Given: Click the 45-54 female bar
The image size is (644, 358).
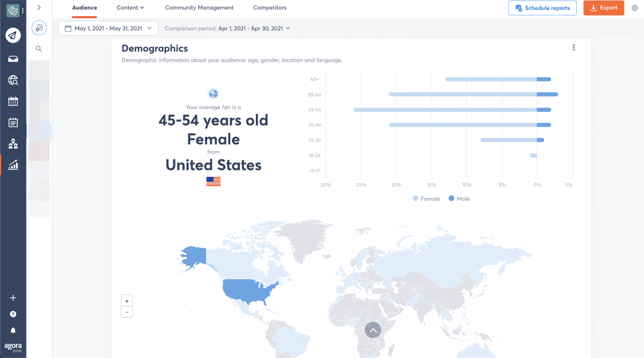Looking at the screenshot, I should 445,110.
